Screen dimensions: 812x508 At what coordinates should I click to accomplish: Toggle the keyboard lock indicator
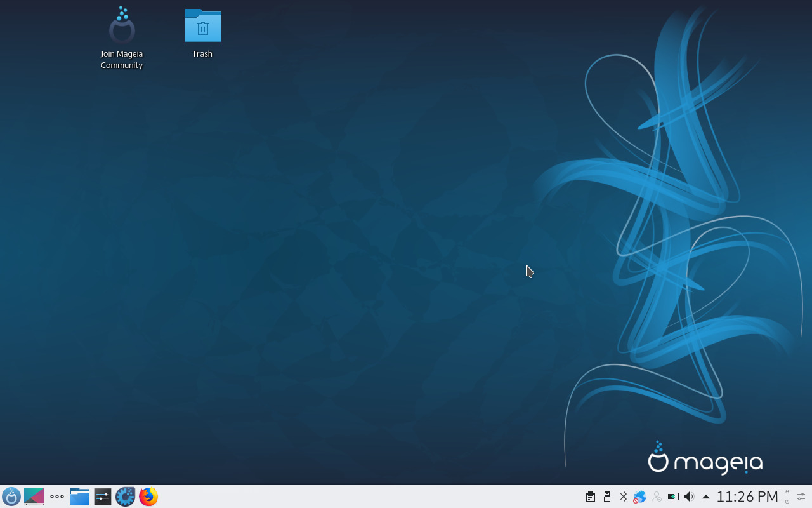coord(787,497)
